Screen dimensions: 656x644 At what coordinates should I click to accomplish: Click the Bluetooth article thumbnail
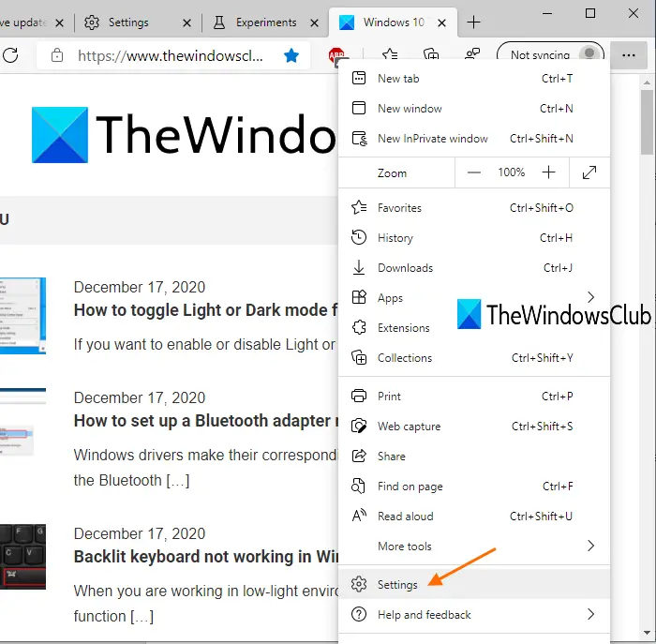[23, 423]
